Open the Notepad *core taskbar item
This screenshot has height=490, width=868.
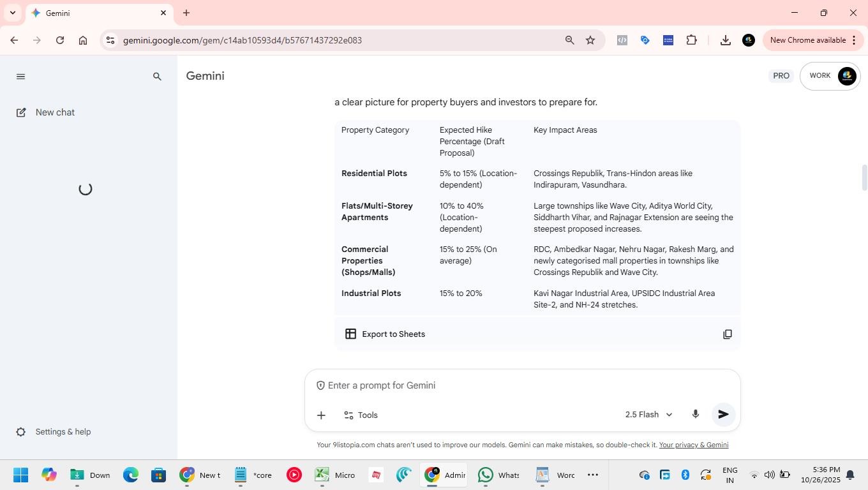coord(253,475)
